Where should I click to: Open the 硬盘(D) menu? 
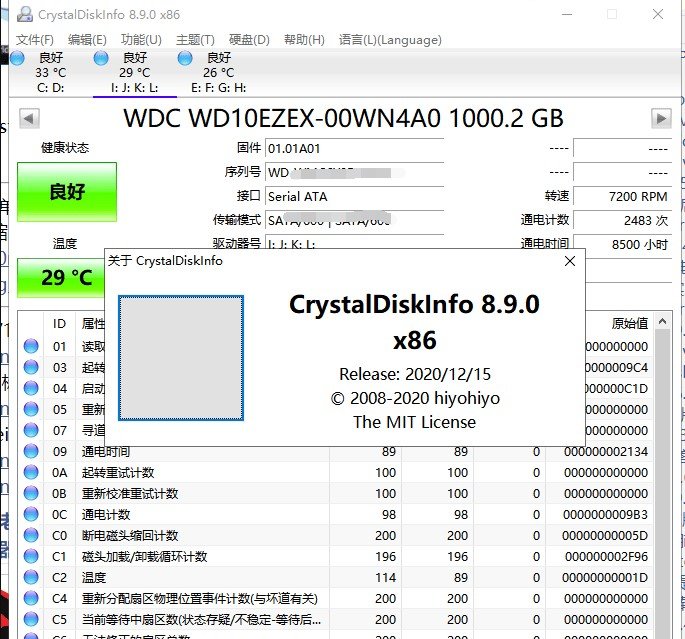[249, 40]
